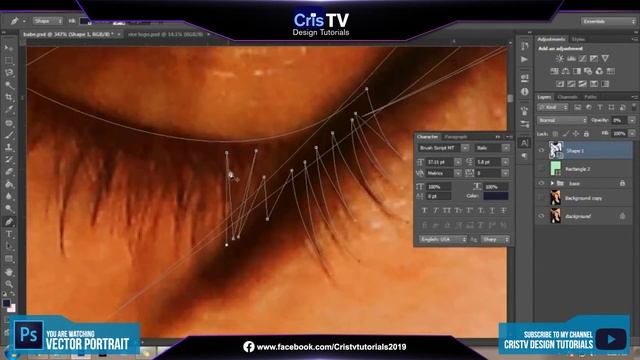Switch to the Styles tab

pos(578,39)
